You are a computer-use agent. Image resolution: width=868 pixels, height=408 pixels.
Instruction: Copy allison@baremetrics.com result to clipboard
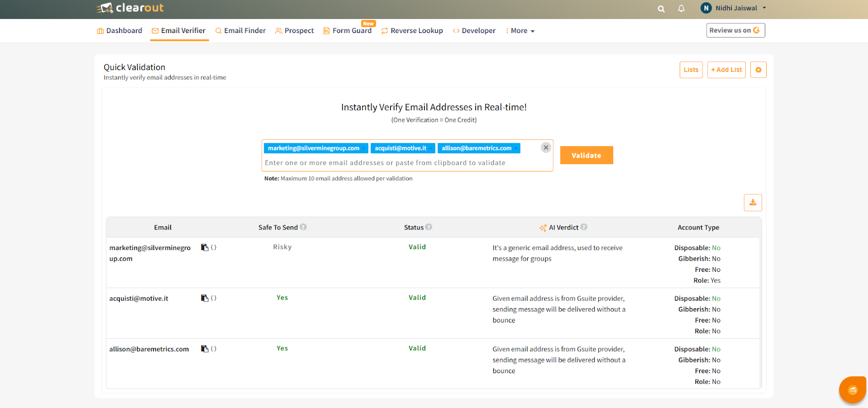coord(205,349)
